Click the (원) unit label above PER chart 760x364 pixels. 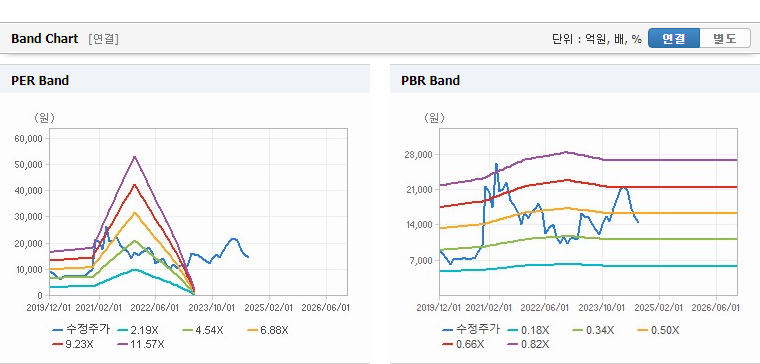[44, 118]
